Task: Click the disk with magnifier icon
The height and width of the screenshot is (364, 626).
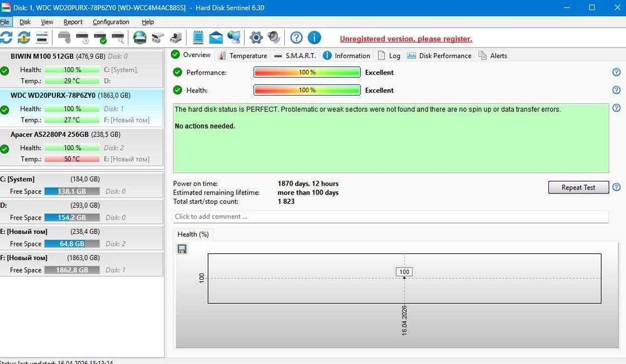Action: [x=118, y=38]
